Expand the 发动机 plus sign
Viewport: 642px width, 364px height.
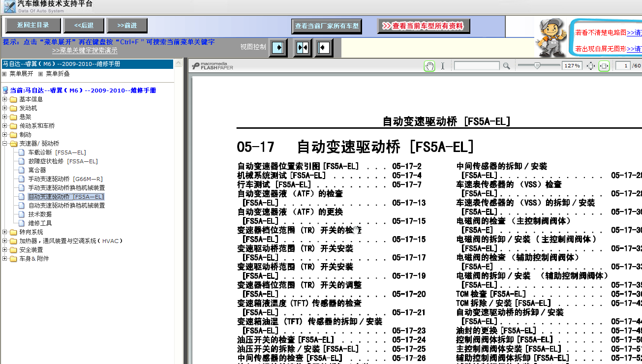[x=4, y=108]
